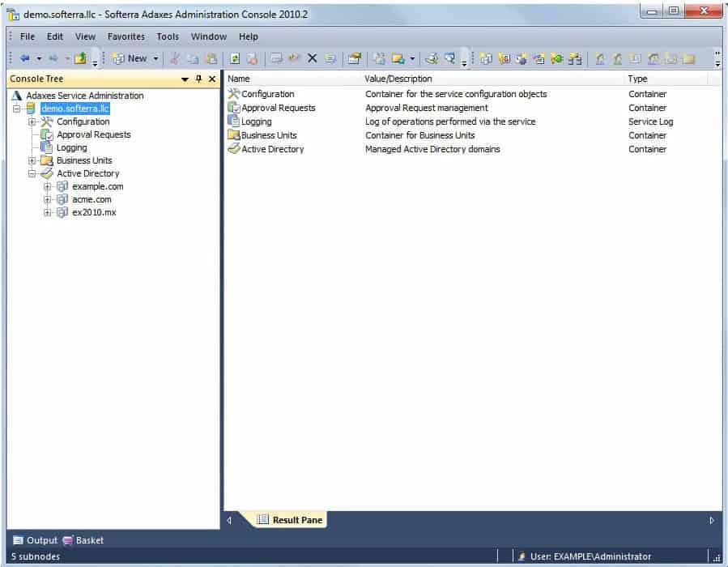Click the black X Delete icon
This screenshot has height=567, width=728.
coord(313,58)
